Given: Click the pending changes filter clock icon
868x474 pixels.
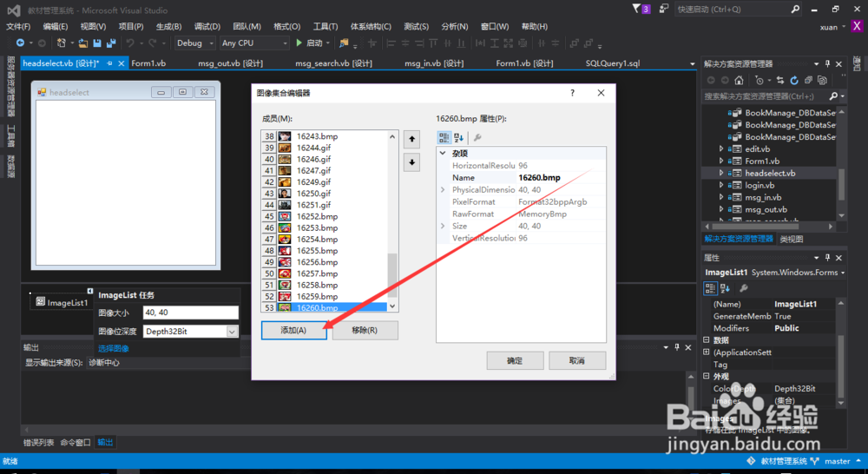Looking at the screenshot, I should coord(759,80).
